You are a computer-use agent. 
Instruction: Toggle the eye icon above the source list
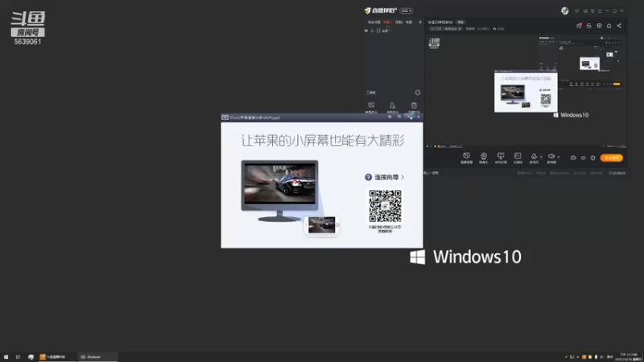[x=366, y=31]
